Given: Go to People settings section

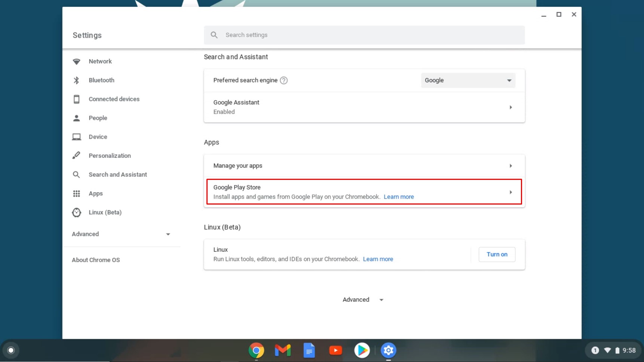Looking at the screenshot, I should tap(98, 118).
